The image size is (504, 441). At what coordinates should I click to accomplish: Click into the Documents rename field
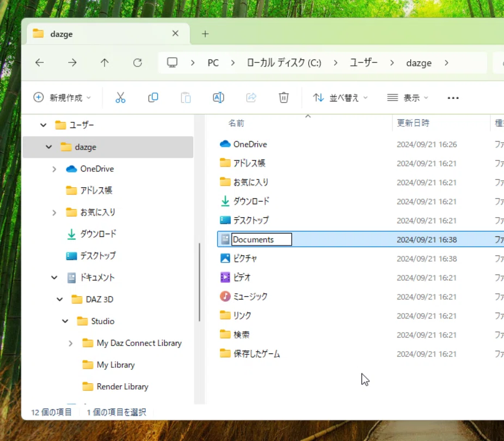tap(261, 240)
